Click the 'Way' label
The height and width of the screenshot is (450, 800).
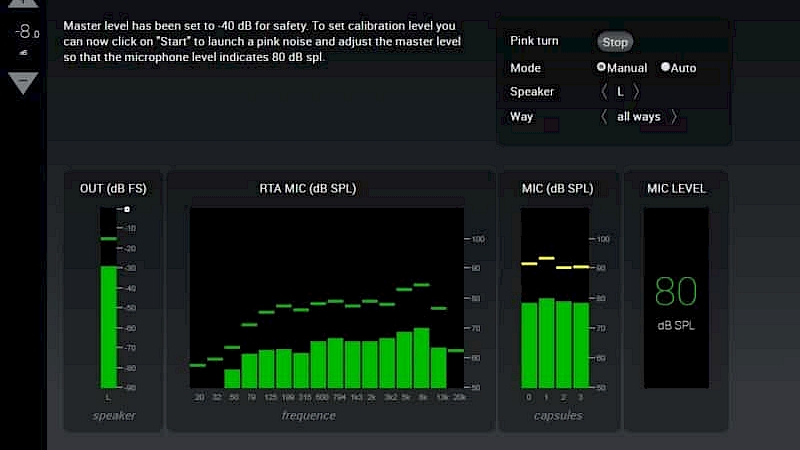(x=521, y=117)
